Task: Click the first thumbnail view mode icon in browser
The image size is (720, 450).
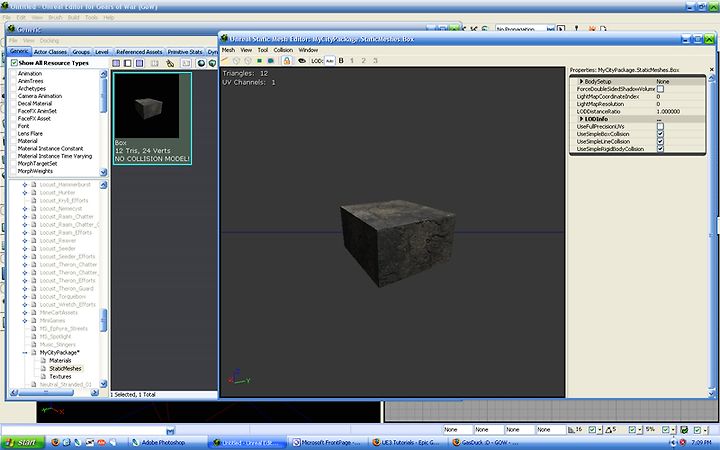Action: tap(116, 63)
